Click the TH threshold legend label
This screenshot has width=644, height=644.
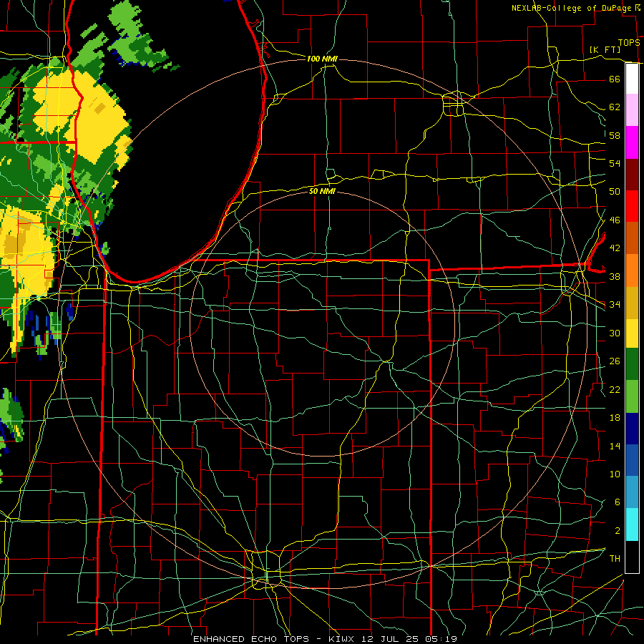(615, 558)
